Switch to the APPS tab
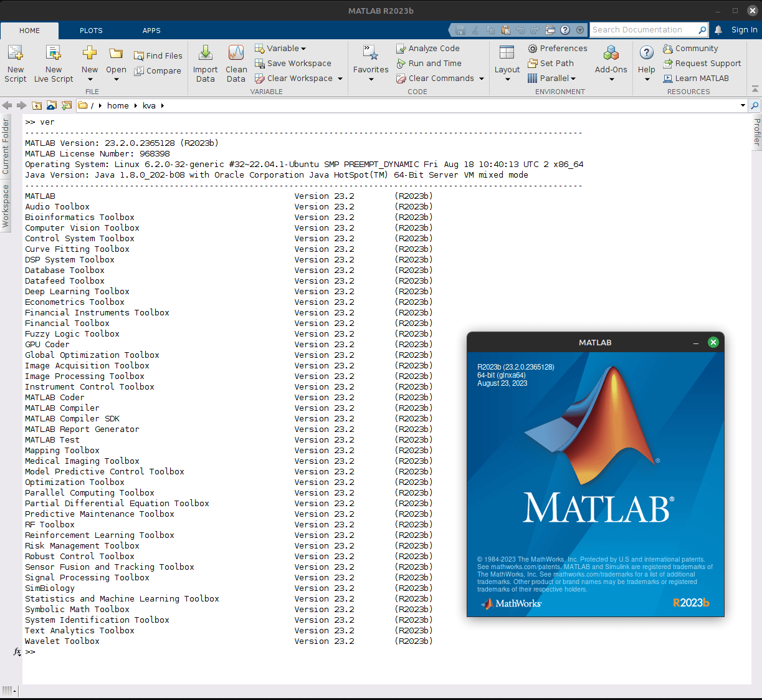Screen dimensions: 762x700 tap(151, 31)
